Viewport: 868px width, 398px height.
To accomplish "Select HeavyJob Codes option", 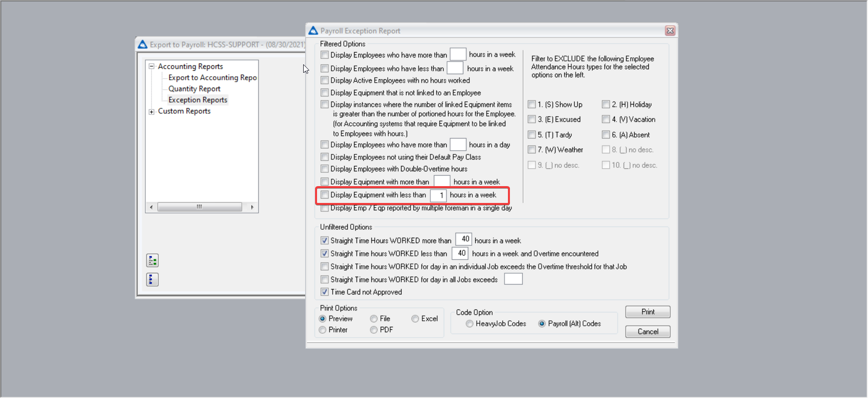I will coord(470,324).
